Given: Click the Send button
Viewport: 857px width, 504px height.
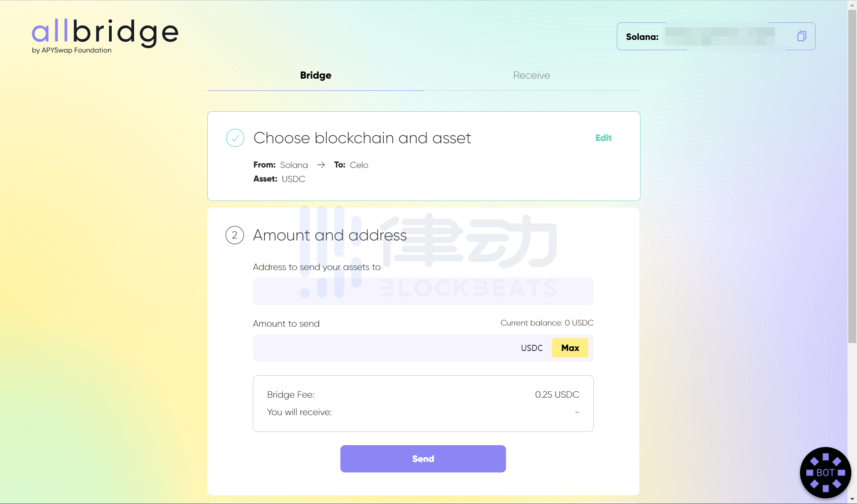Looking at the screenshot, I should coord(423,458).
